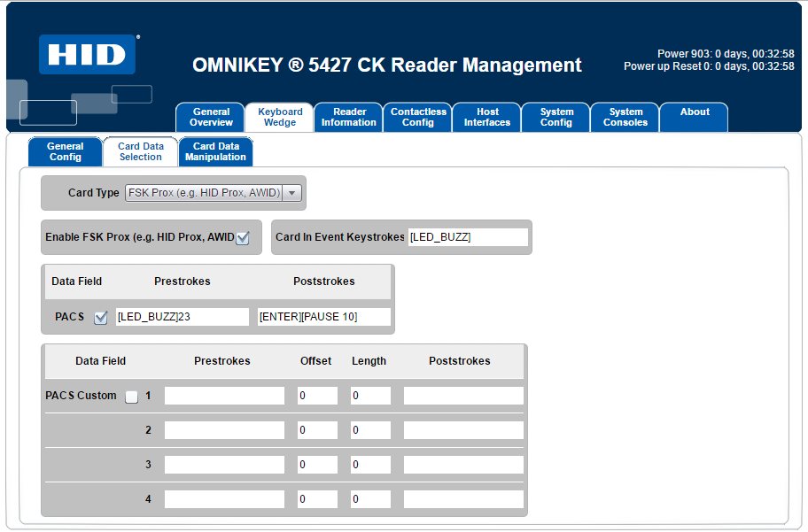808x532 pixels.
Task: Uncheck the PACS data field checkbox
Action: [x=101, y=317]
